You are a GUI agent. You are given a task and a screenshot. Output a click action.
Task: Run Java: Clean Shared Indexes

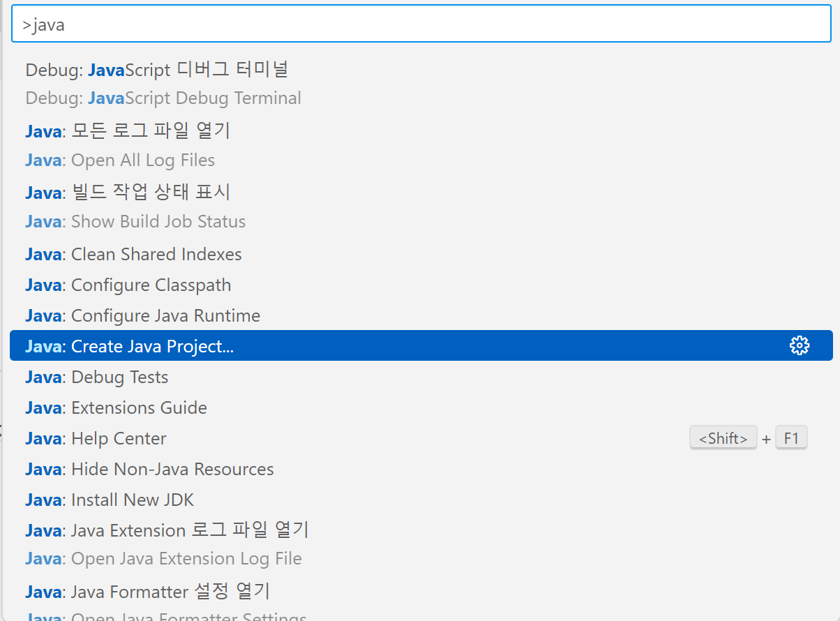click(421, 254)
